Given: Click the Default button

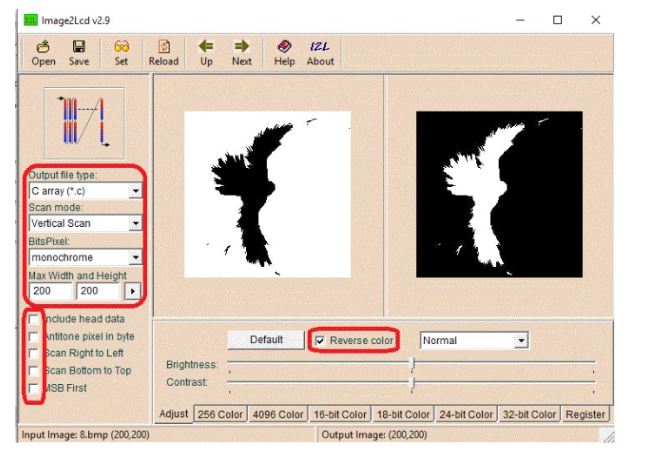Looking at the screenshot, I should pyautogui.click(x=266, y=340).
